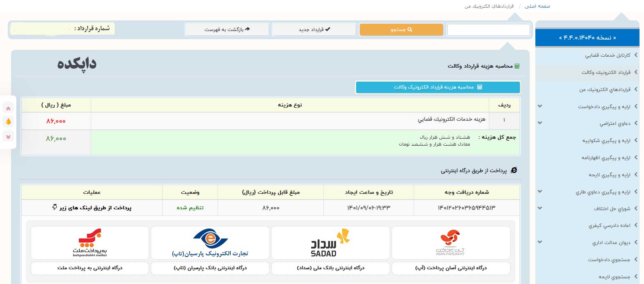Expand chevron next to شوراي حل اختلاف
Image resolution: width=644 pixels, height=284 pixels.
[x=540, y=208]
